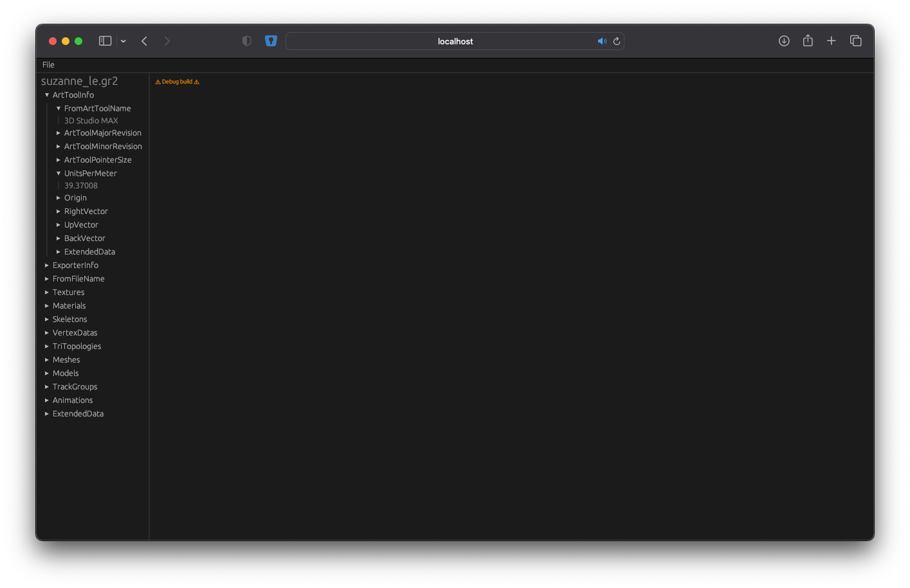Expand the RightVector node
The image size is (910, 588).
[59, 211]
